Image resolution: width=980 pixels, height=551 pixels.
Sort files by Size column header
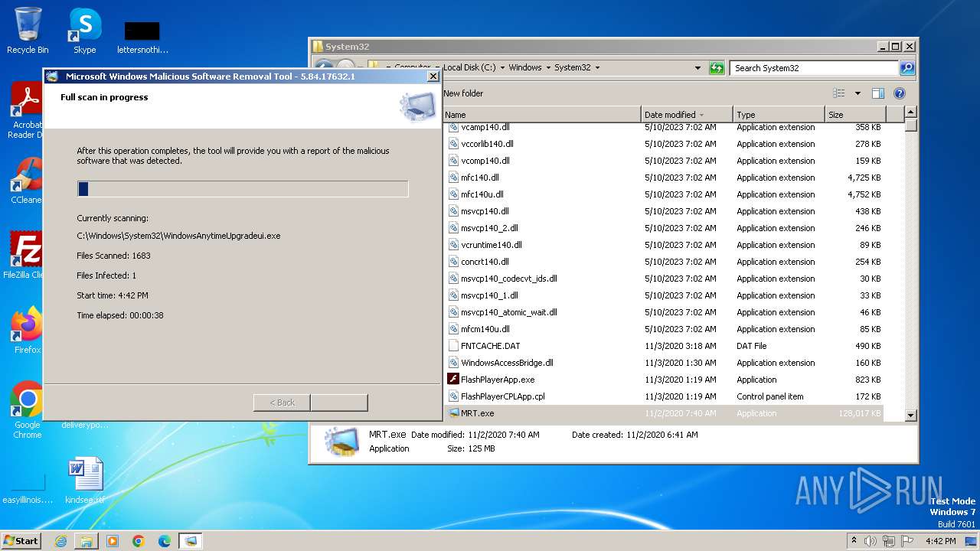(x=854, y=115)
